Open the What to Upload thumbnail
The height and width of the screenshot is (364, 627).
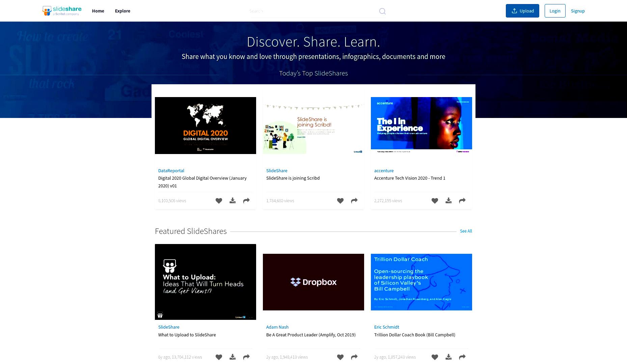[206, 282]
